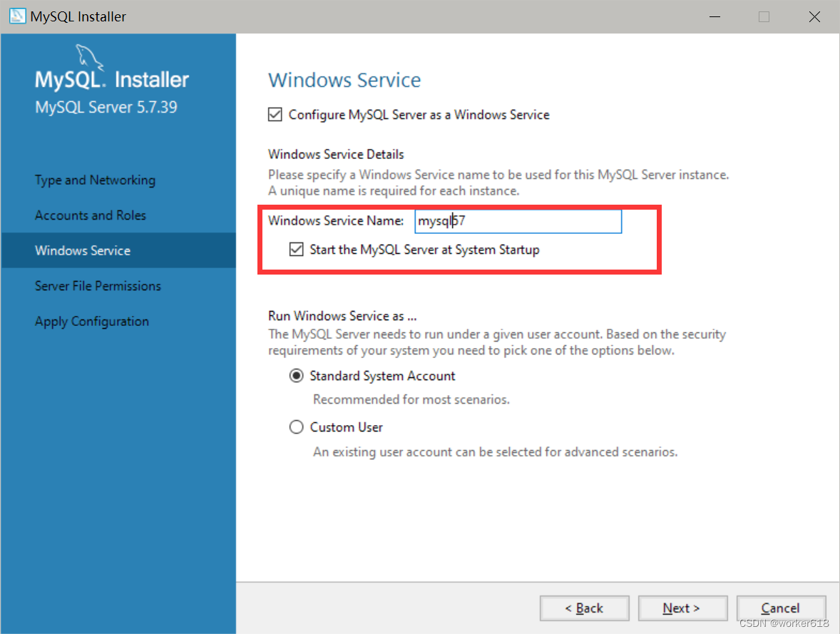
Task: Click the large 'Windows Service' page title
Action: (344, 81)
